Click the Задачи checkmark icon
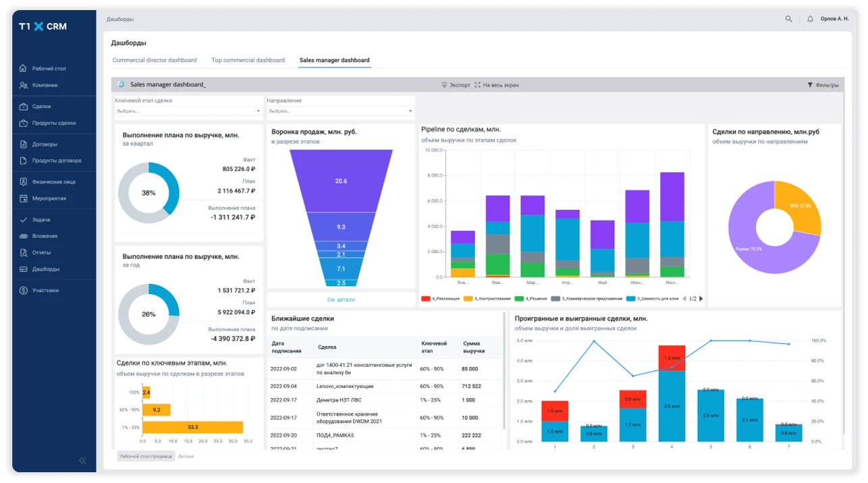 24,220
